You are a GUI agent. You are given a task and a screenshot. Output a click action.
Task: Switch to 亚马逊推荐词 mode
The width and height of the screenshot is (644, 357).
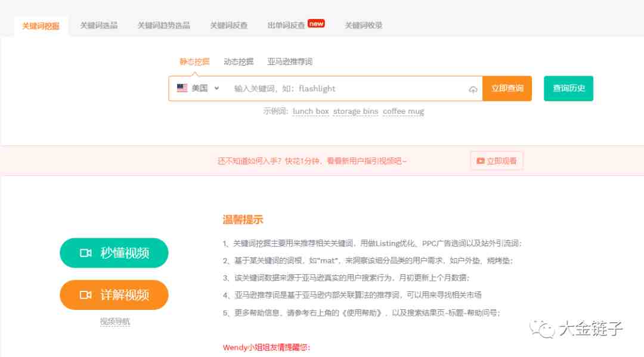(290, 61)
